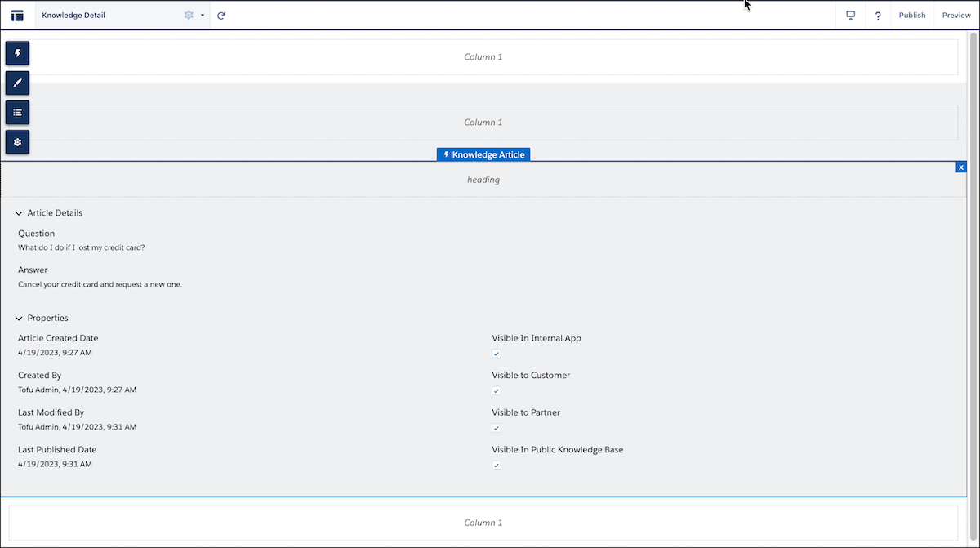Click the Answer field label

33,270
